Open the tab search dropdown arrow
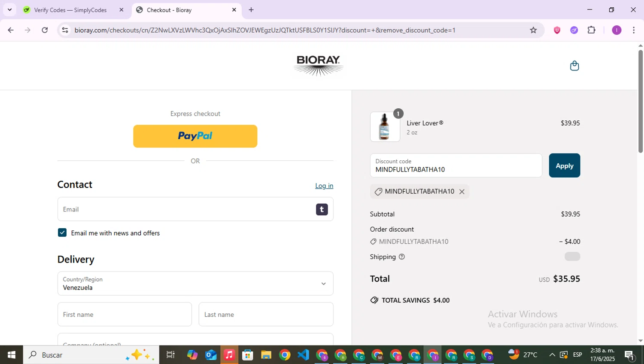The image size is (644, 364). pyautogui.click(x=9, y=9)
